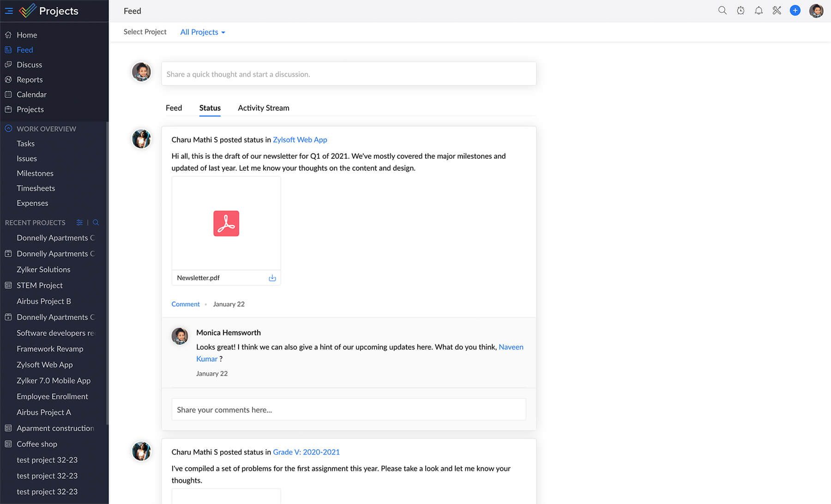
Task: Download the Newsletter.pdf attachment
Action: [272, 278]
